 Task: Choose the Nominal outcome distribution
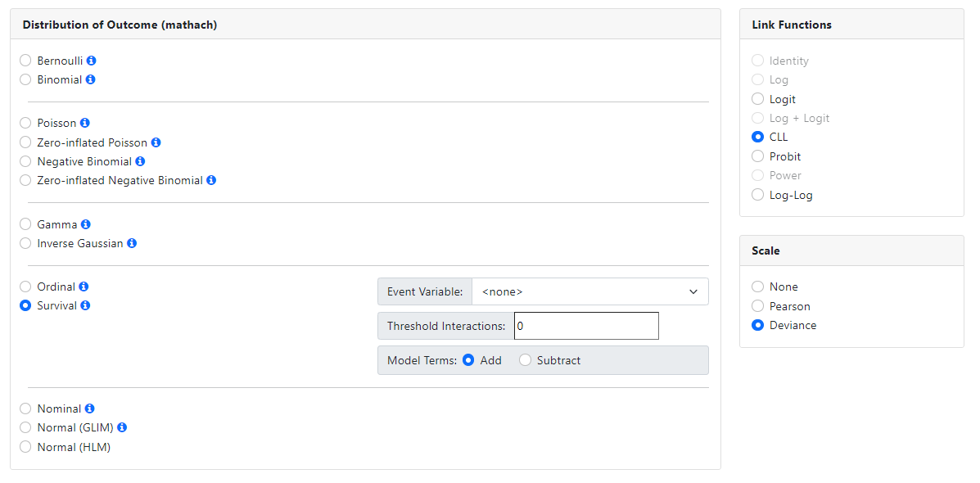(25, 409)
